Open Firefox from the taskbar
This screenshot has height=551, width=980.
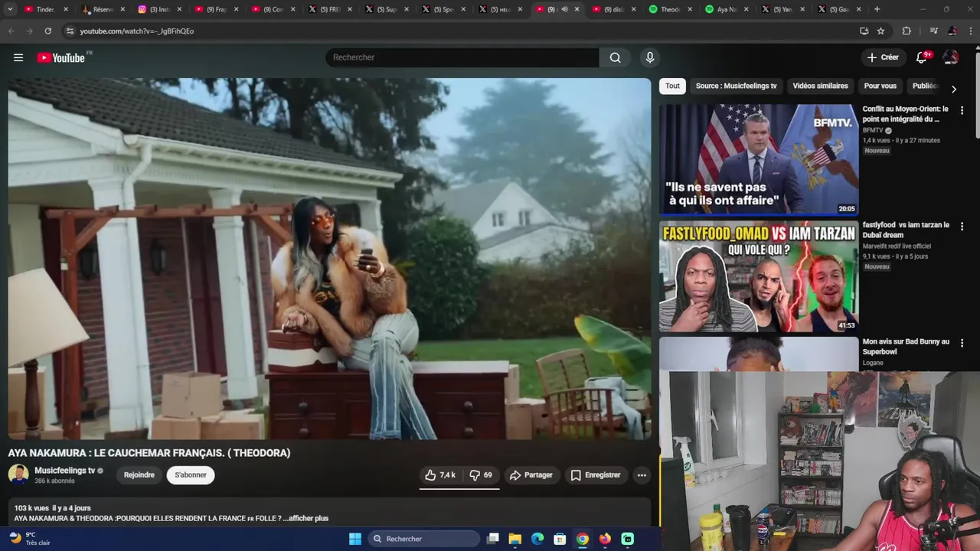(x=605, y=539)
